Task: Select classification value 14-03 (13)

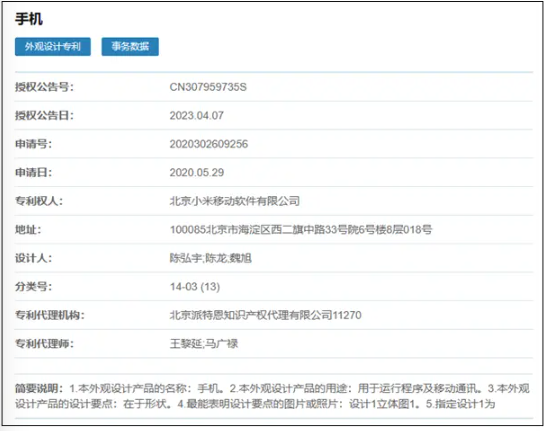Action: click(x=195, y=287)
